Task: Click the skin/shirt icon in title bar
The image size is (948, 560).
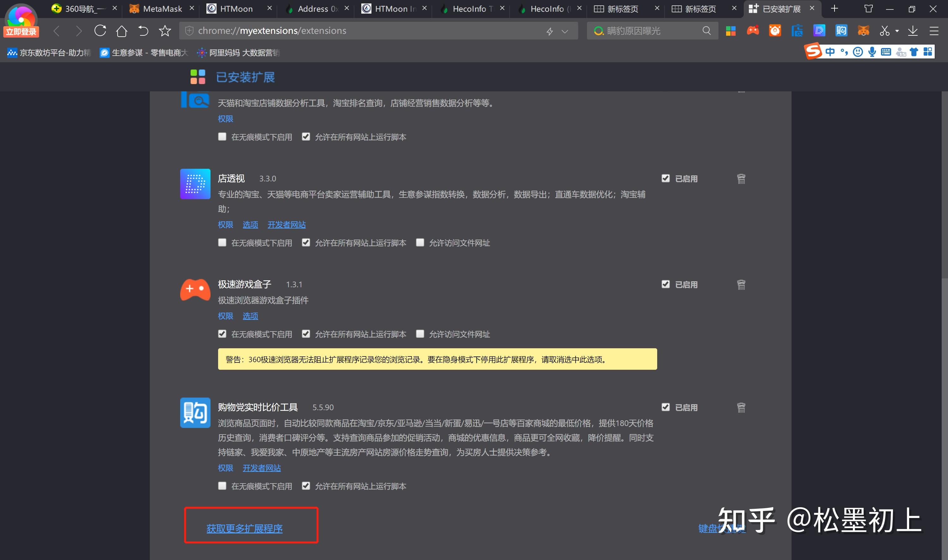Action: tap(868, 8)
